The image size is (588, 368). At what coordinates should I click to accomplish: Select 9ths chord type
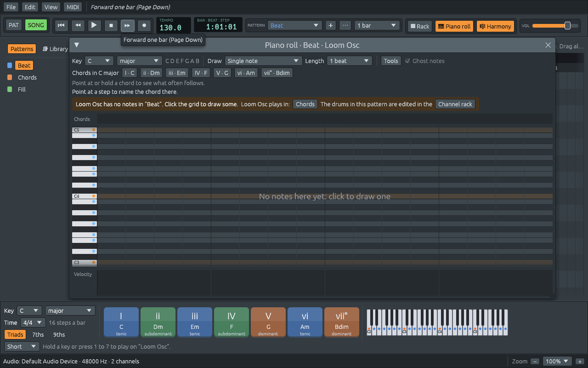coord(59,334)
